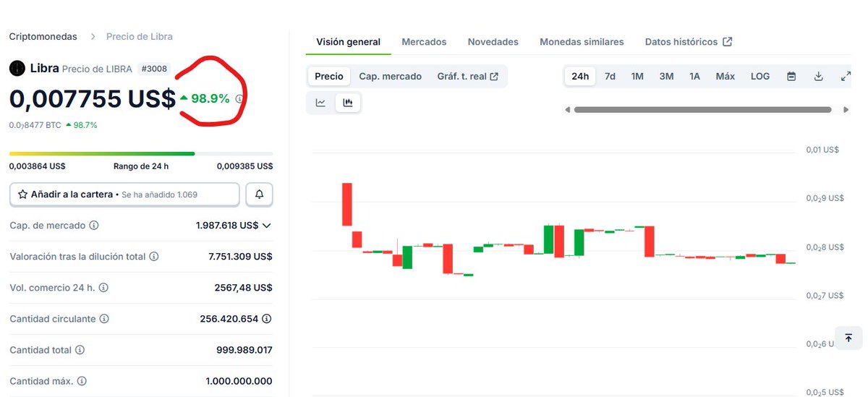The image size is (868, 397).
Task: Click info icon after 256.420.654 value
Action: coord(267,319)
